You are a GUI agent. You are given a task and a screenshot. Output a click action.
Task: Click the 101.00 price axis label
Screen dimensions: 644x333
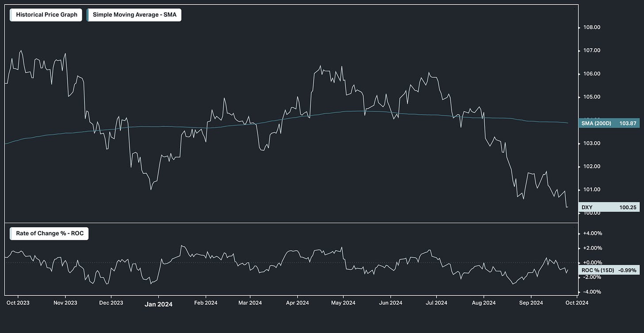click(x=593, y=190)
